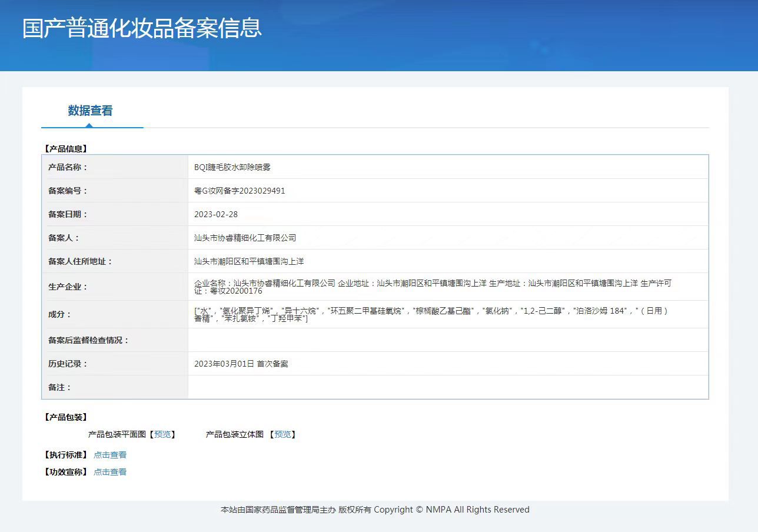Click the 备案日期： label cell
The height and width of the screenshot is (532, 758).
coord(115,214)
